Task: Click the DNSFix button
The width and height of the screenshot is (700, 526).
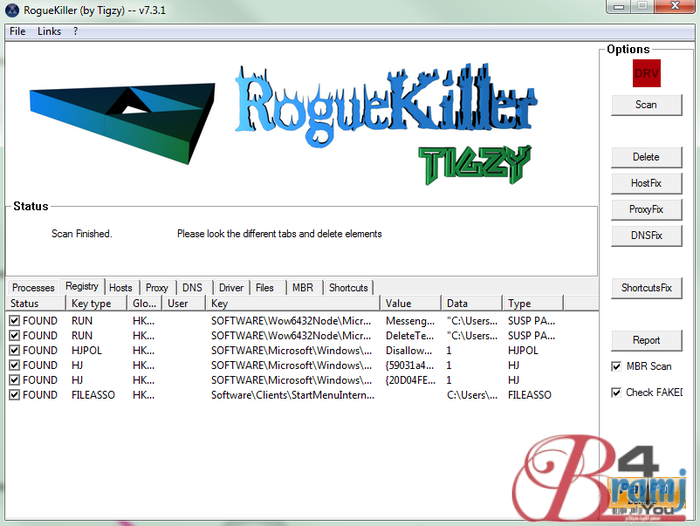Action: 646,235
